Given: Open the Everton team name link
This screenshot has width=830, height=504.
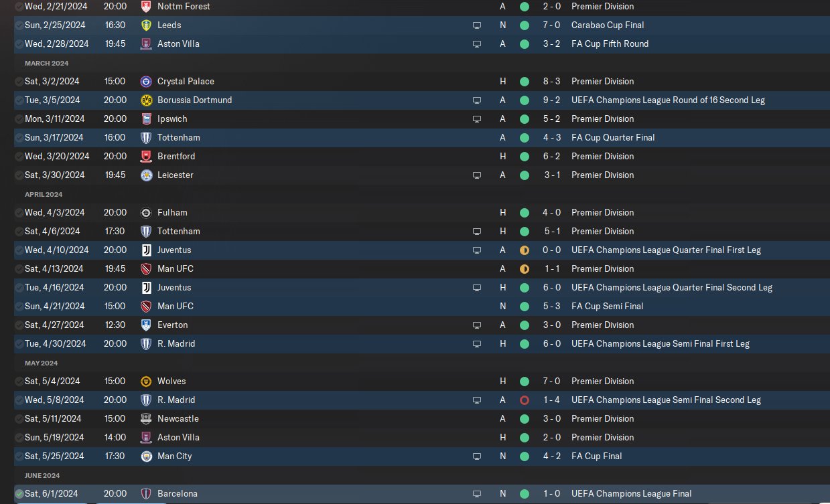Looking at the screenshot, I should point(172,325).
